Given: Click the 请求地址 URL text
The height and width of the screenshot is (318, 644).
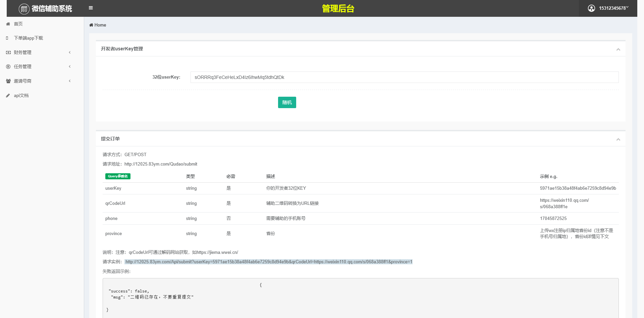Looking at the screenshot, I should (161, 164).
